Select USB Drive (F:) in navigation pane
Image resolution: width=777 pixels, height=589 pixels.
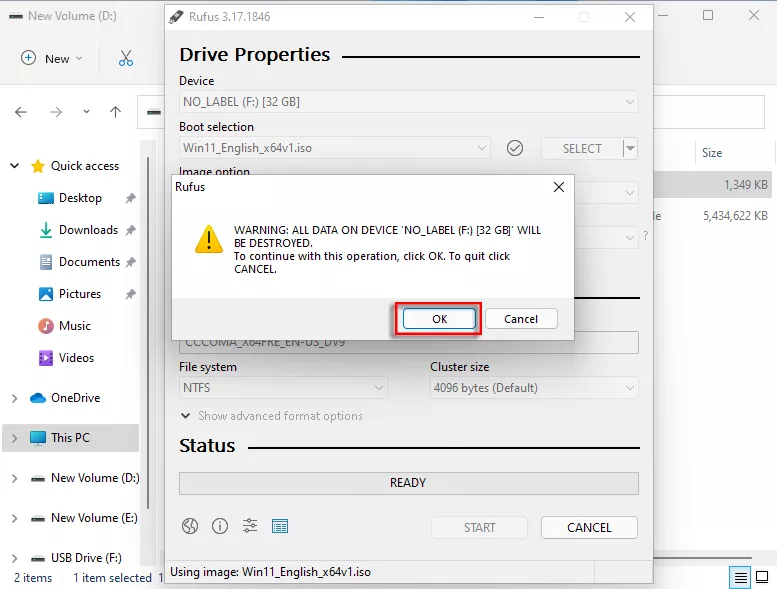point(86,558)
